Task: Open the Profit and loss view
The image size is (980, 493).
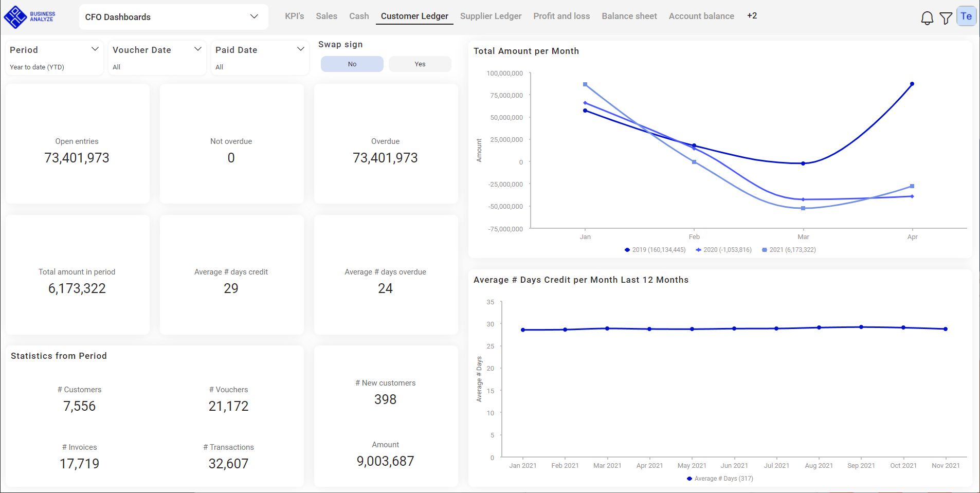Action: click(x=561, y=16)
